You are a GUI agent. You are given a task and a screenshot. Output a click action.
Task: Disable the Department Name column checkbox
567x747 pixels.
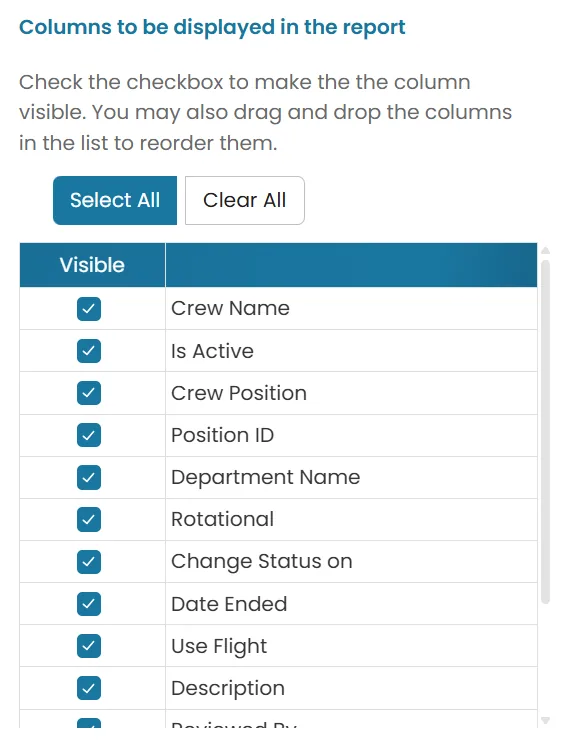(89, 477)
